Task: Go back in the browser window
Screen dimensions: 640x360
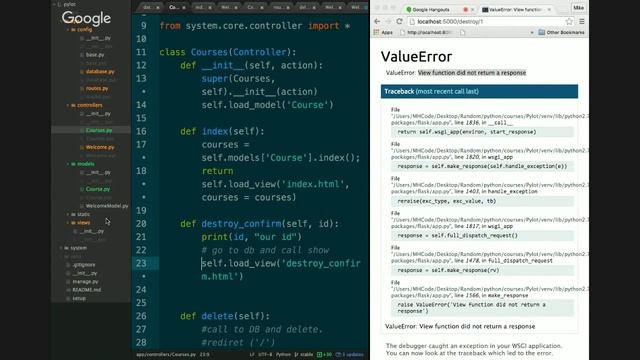Action: pos(377,21)
